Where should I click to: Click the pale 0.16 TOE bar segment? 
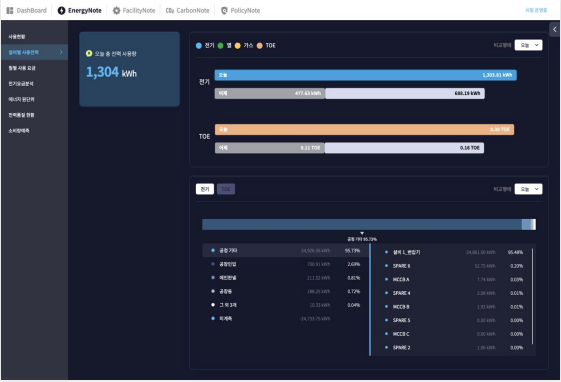(x=404, y=148)
